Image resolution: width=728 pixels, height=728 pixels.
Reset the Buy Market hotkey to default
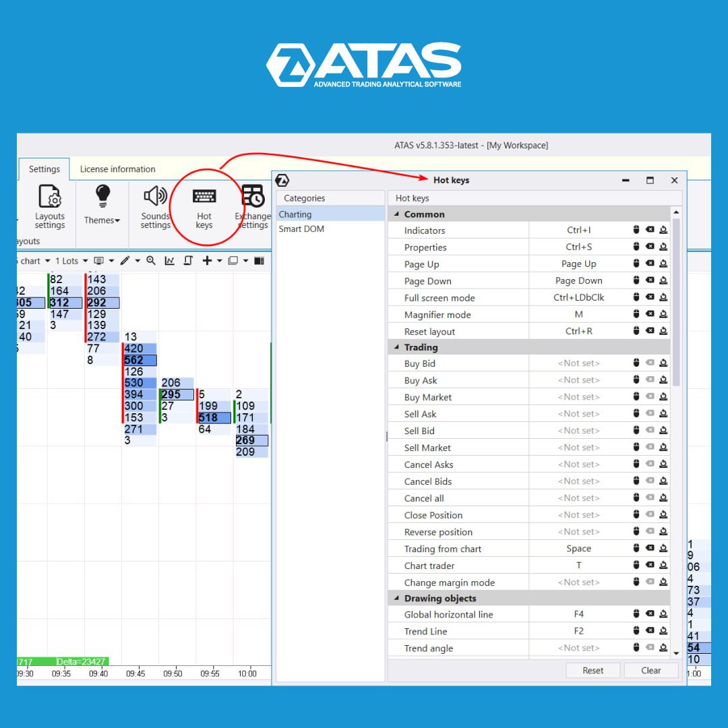click(x=663, y=396)
